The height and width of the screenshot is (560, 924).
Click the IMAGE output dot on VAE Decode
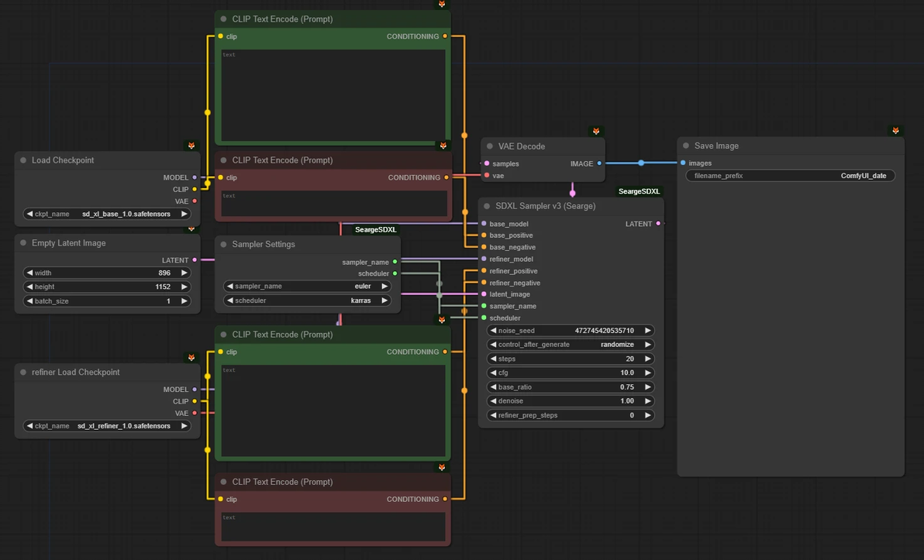(x=599, y=163)
